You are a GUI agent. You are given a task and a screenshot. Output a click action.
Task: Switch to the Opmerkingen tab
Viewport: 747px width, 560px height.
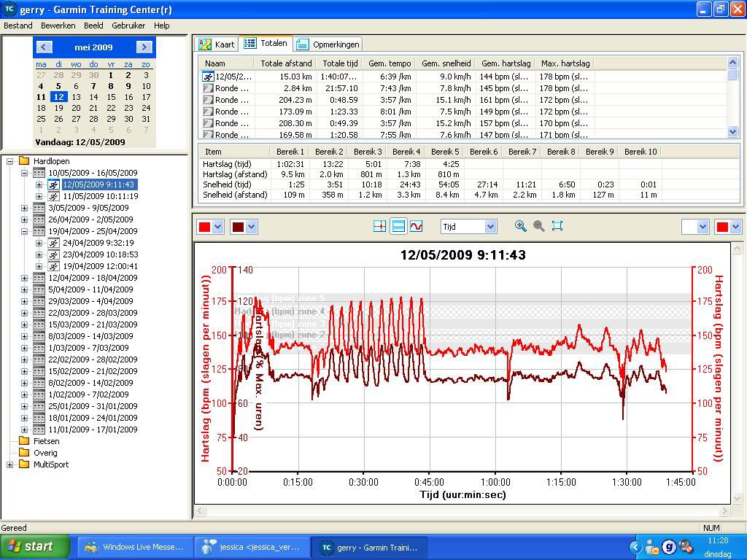click(328, 44)
